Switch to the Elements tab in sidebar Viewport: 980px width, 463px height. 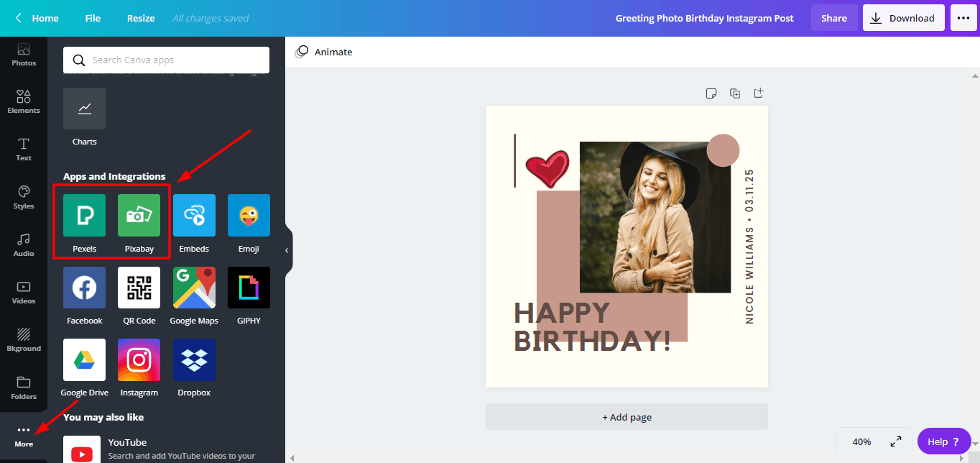(24, 101)
